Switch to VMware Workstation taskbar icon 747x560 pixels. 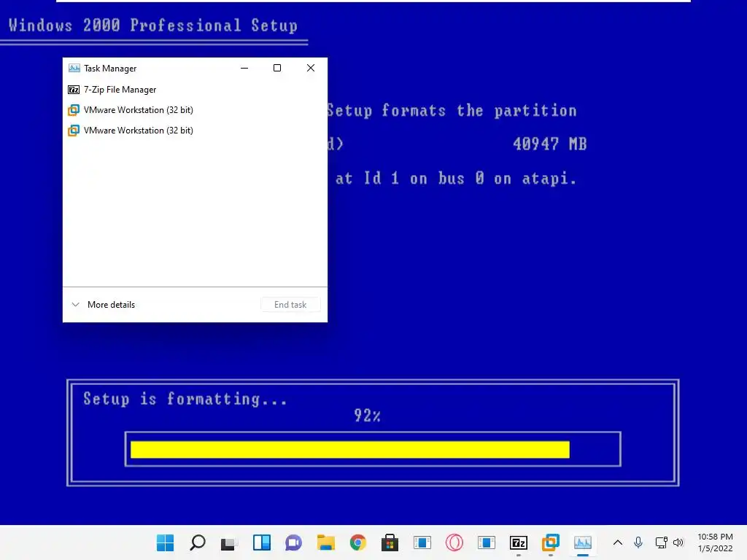click(x=550, y=542)
